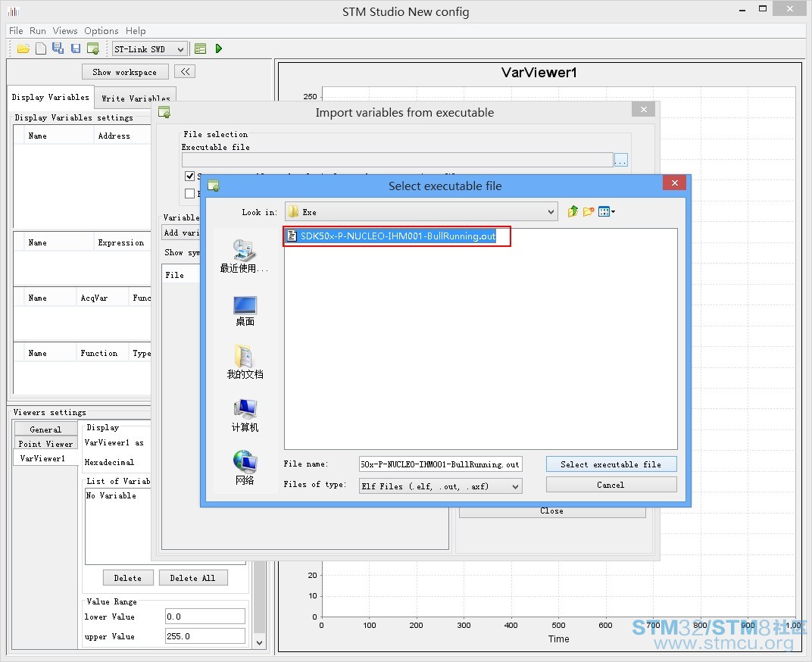812x662 pixels.
Task: Go to Computer (计算机) shortcut
Action: pyautogui.click(x=245, y=415)
